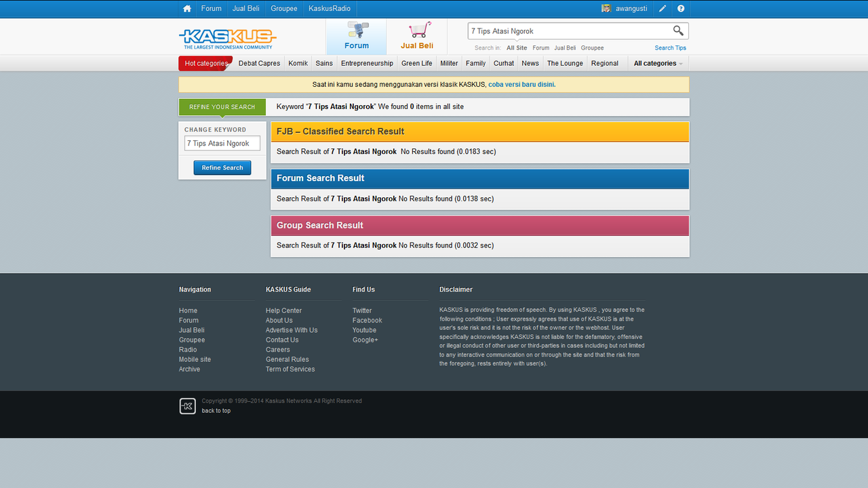
Task: Open Family category
Action: pyautogui.click(x=475, y=63)
